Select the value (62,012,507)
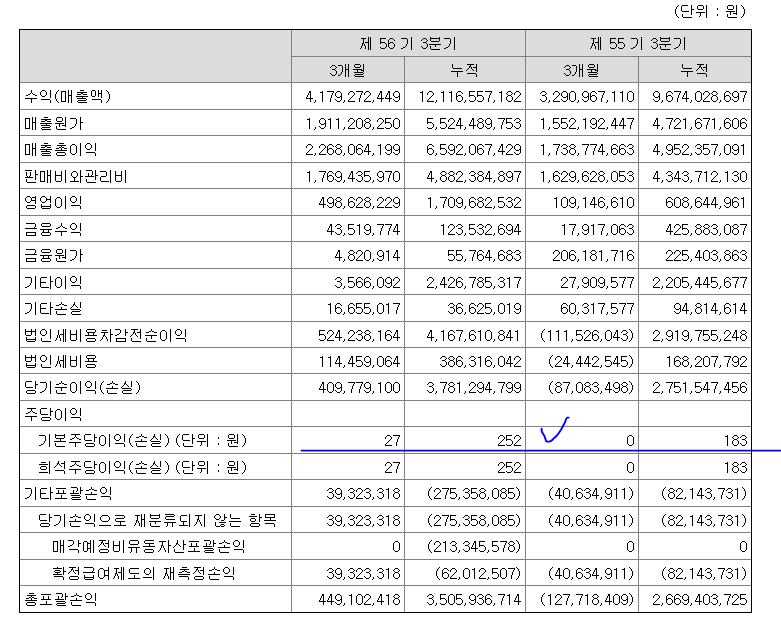Viewport: 781px width, 620px height. pyautogui.click(x=478, y=574)
